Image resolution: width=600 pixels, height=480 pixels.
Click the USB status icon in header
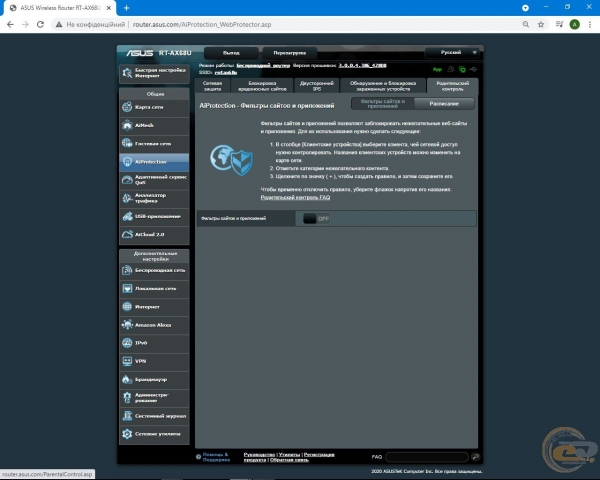click(474, 69)
